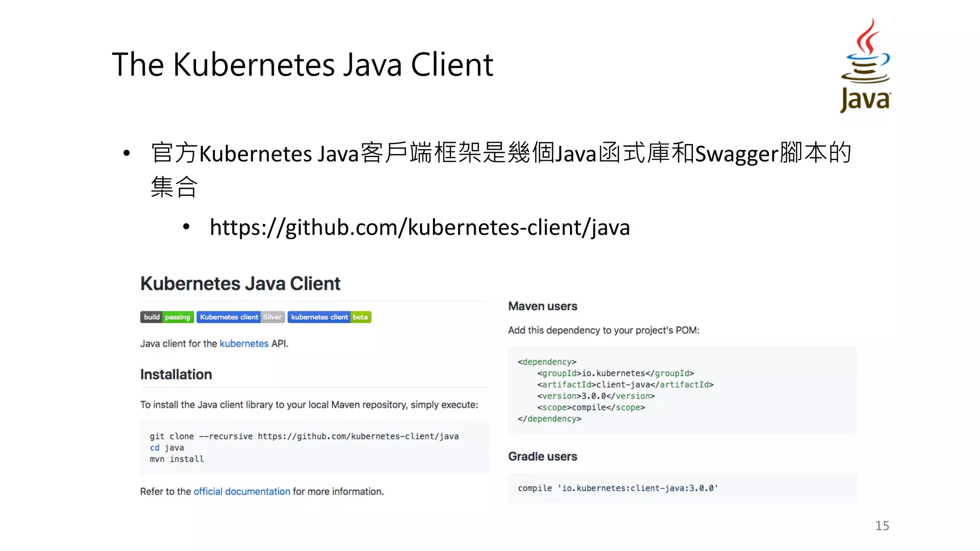Click the Kubernetes client Silver badge
The width and height of the screenshot is (980, 551).
(x=241, y=317)
